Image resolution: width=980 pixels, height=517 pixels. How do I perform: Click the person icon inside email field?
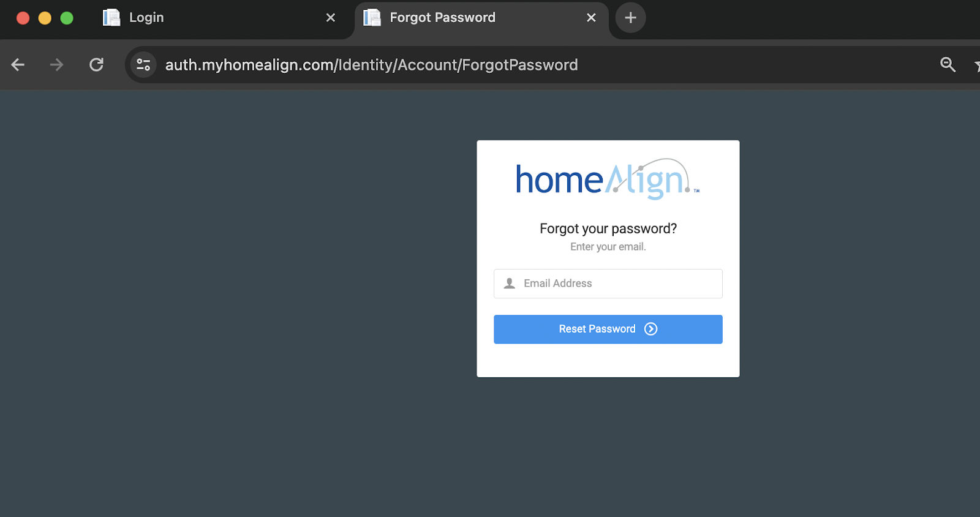(x=508, y=283)
